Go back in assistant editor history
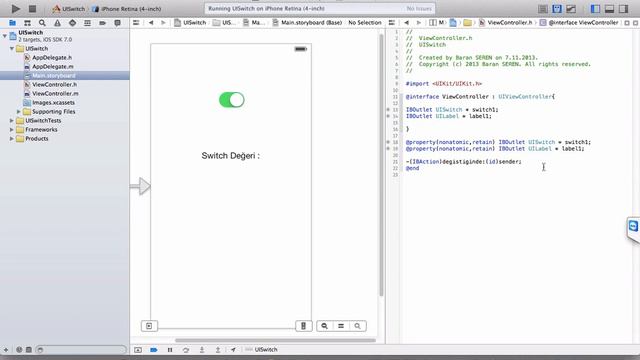Image resolution: width=640 pixels, height=360 pixels. point(406,22)
